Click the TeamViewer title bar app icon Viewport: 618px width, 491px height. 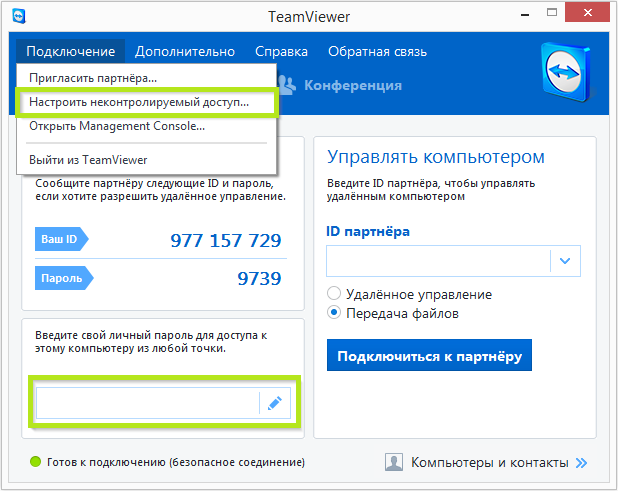click(x=19, y=17)
